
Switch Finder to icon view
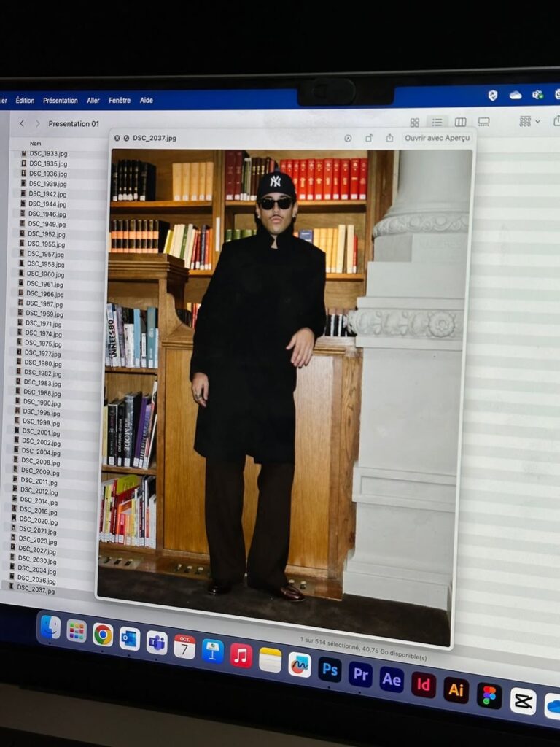coord(414,123)
